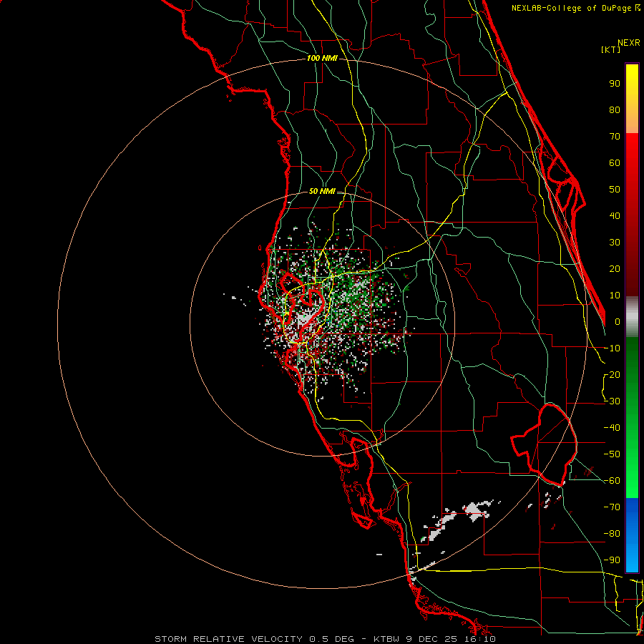Click the -10 scale value
This screenshot has height=644, width=644.
tap(612, 348)
